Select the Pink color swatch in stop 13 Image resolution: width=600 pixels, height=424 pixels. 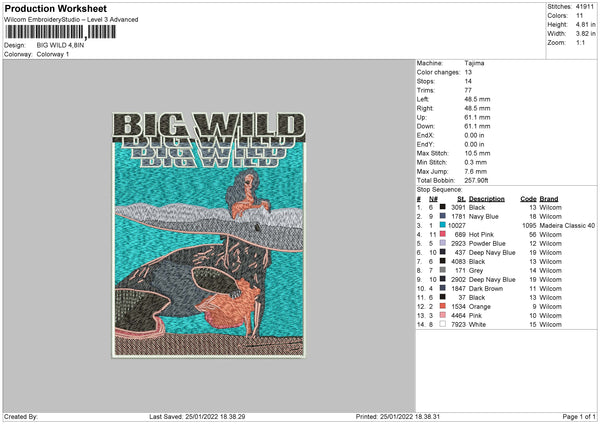click(x=442, y=315)
